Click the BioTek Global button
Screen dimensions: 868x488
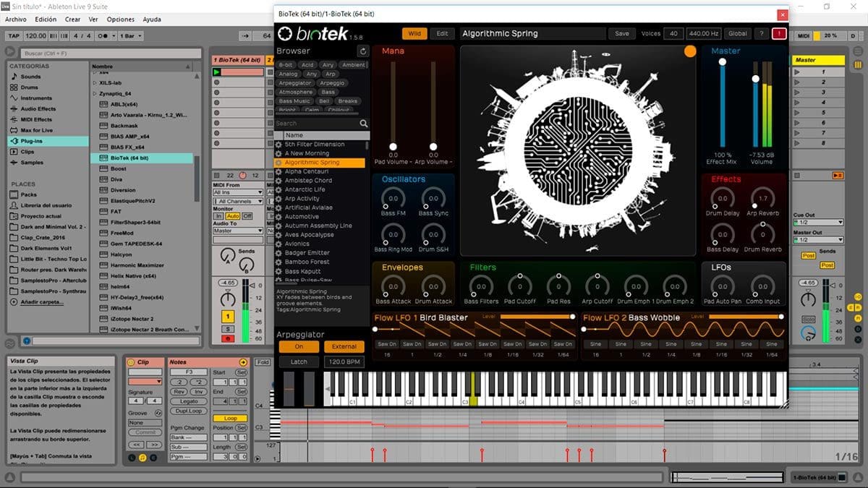coord(738,33)
